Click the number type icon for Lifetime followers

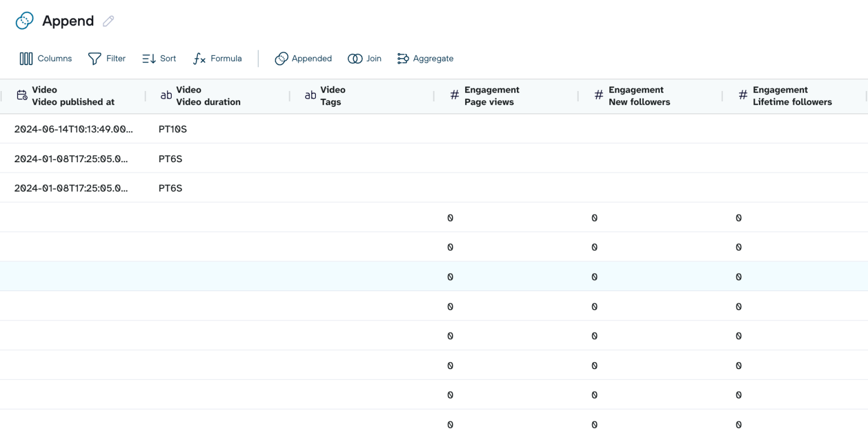[x=743, y=96]
